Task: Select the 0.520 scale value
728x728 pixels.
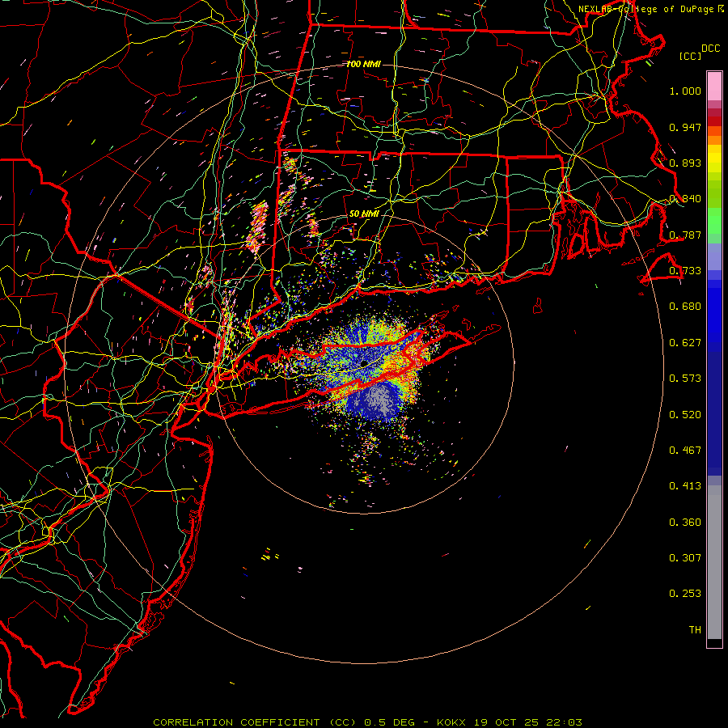Action: tap(685, 415)
